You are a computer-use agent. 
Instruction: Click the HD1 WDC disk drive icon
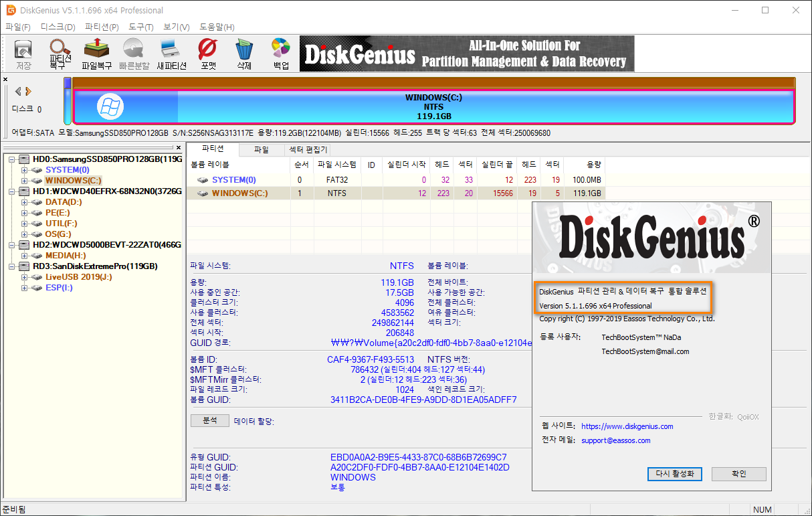click(24, 191)
